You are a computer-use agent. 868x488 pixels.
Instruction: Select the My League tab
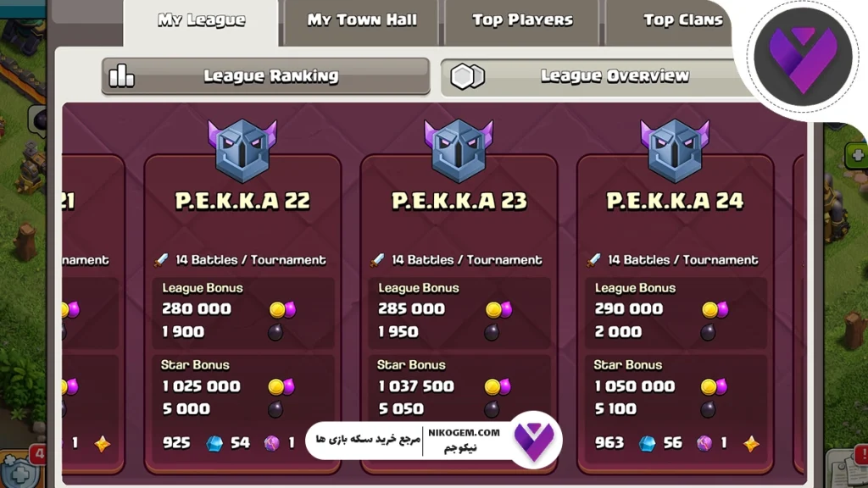point(201,21)
